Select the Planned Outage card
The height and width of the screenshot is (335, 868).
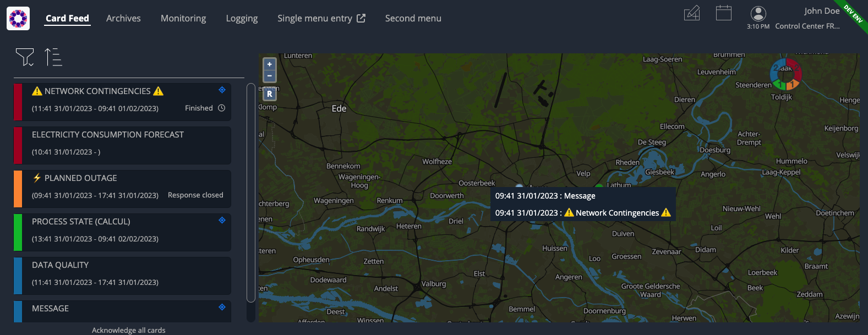click(x=122, y=189)
